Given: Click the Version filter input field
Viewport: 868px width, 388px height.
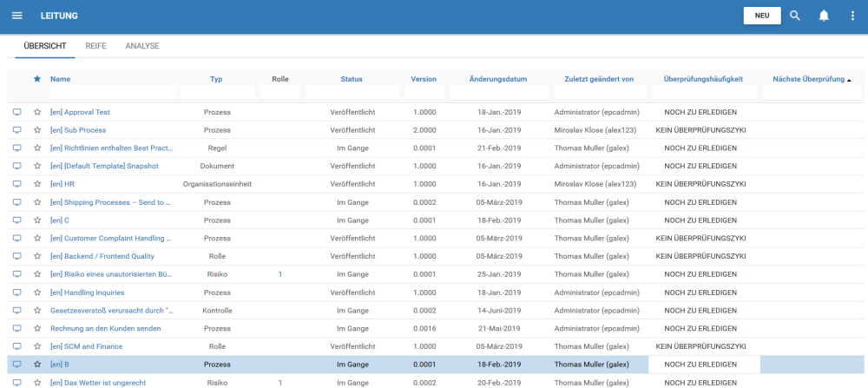Looking at the screenshot, I should (x=424, y=92).
